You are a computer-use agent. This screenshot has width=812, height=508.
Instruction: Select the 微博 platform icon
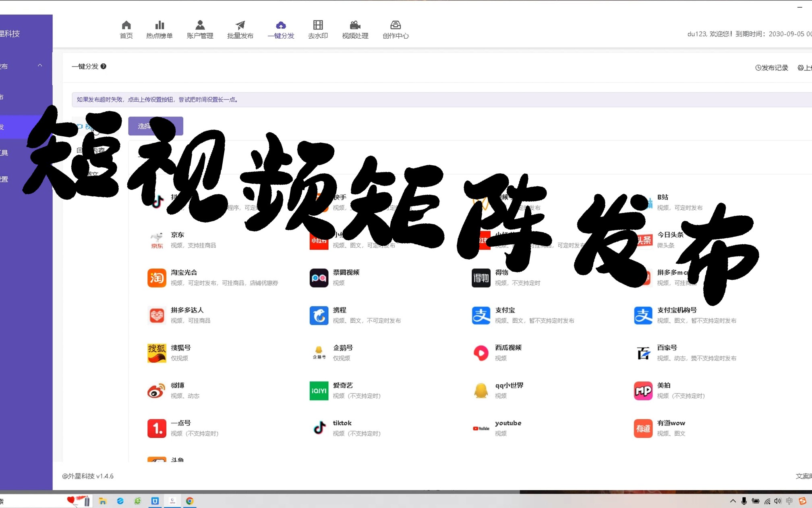[157, 391]
